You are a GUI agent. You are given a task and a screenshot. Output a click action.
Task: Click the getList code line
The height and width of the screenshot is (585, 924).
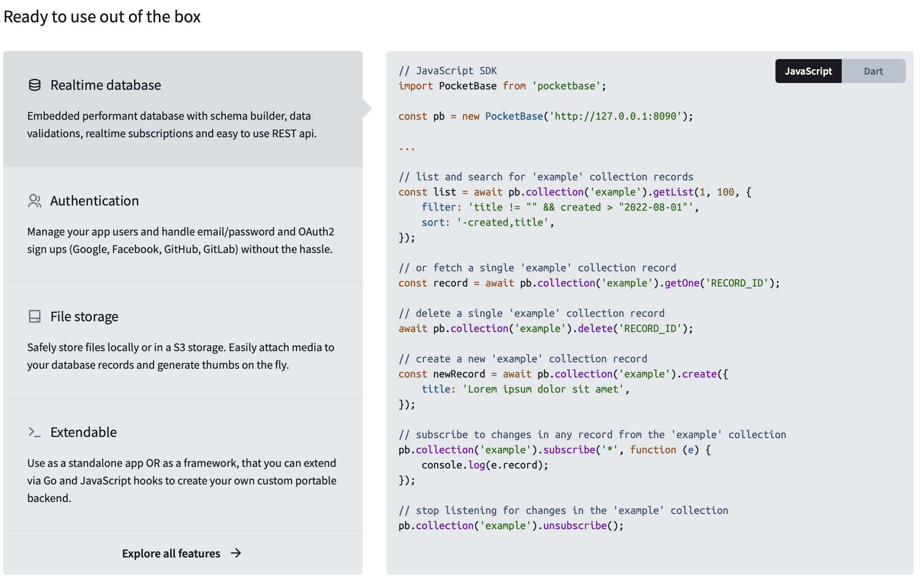(575, 192)
